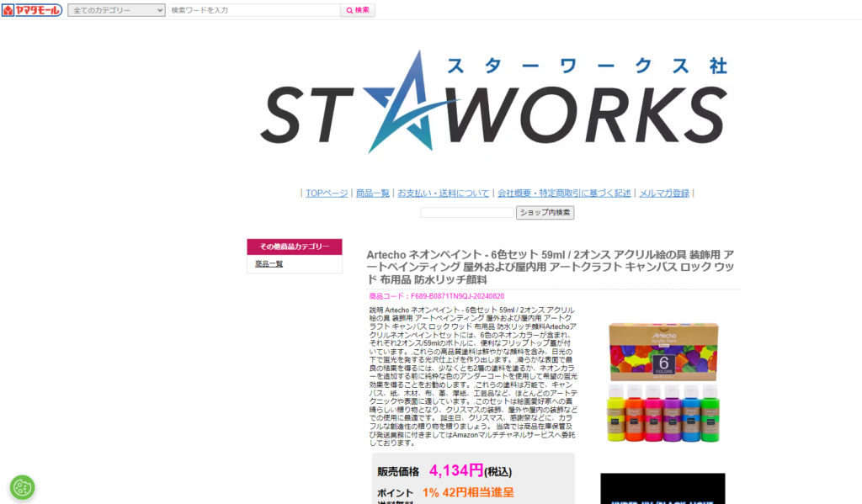The height and width of the screenshot is (504, 862).
Task: Click the その他商品カテゴリー sidebar header
Action: pos(295,247)
